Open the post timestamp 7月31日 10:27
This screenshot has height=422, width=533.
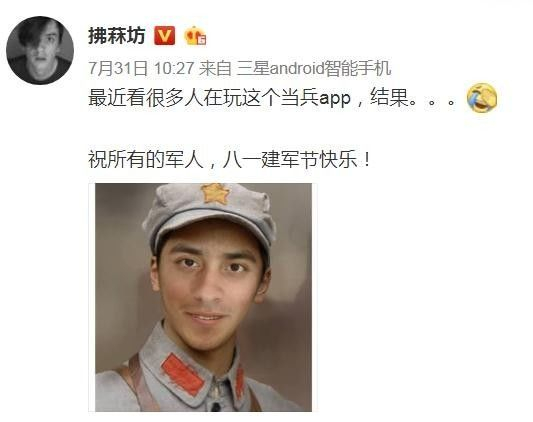(141, 68)
